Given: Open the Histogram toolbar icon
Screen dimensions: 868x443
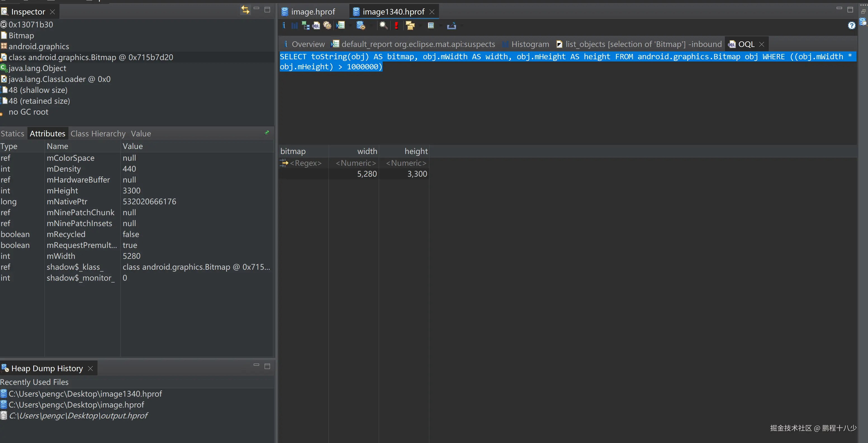Looking at the screenshot, I should click(294, 26).
